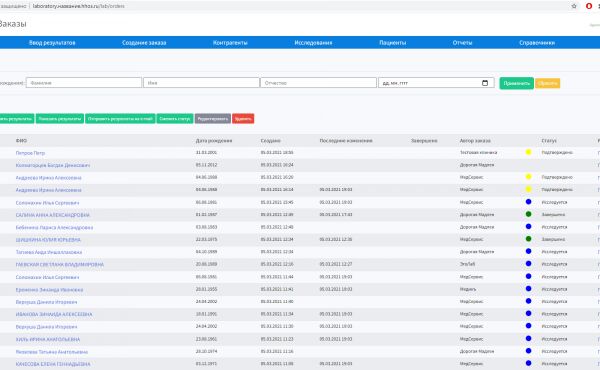The image size is (600, 370).
Task: Click the Создано column header
Action: pyautogui.click(x=271, y=140)
